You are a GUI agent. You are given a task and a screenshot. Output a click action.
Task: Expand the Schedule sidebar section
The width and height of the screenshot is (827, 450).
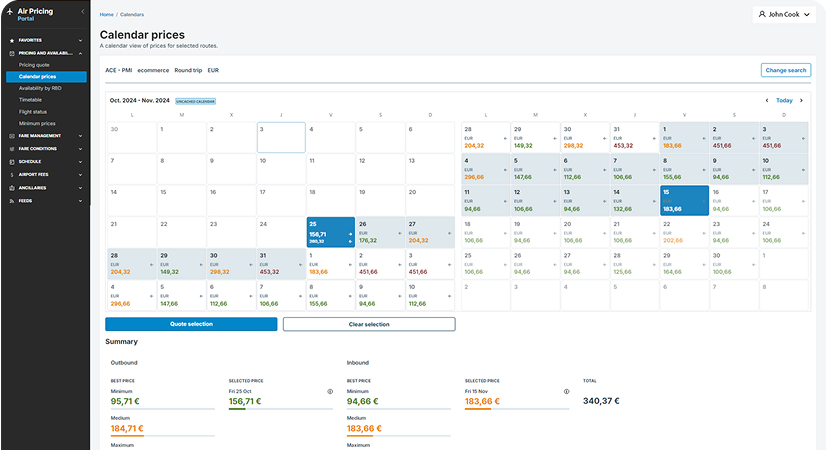click(x=44, y=161)
